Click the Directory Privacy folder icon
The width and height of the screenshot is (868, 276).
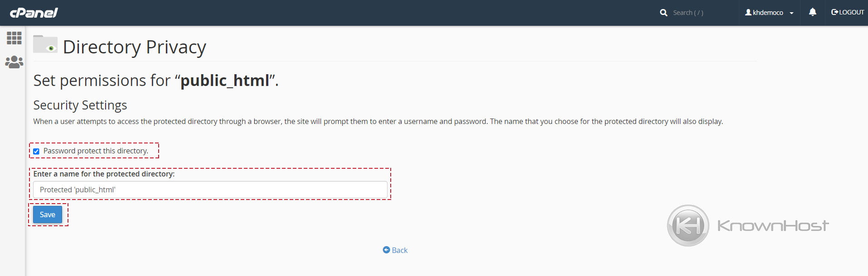45,45
